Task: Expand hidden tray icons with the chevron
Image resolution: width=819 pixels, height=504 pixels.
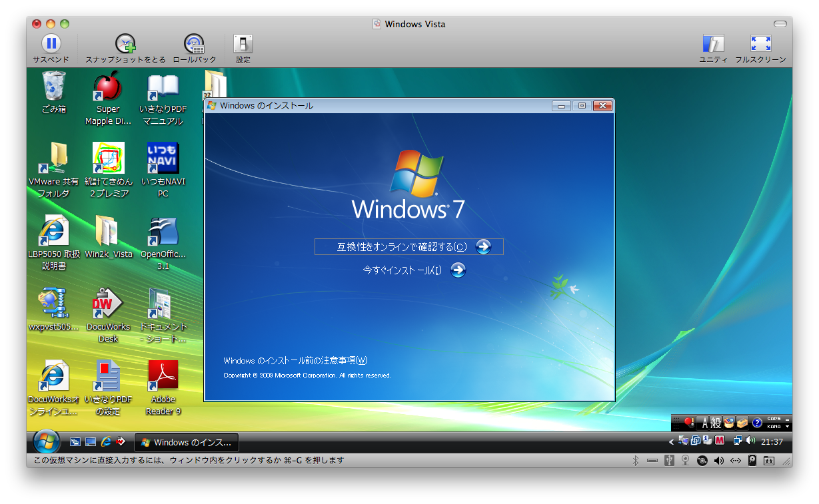Action: click(671, 441)
